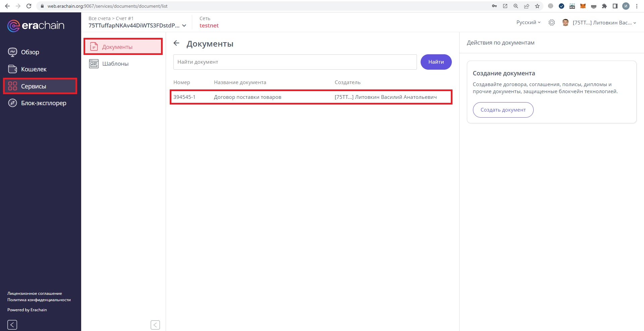Click the back arrow beside Документы heading
The width and height of the screenshot is (644, 331).
coord(176,43)
